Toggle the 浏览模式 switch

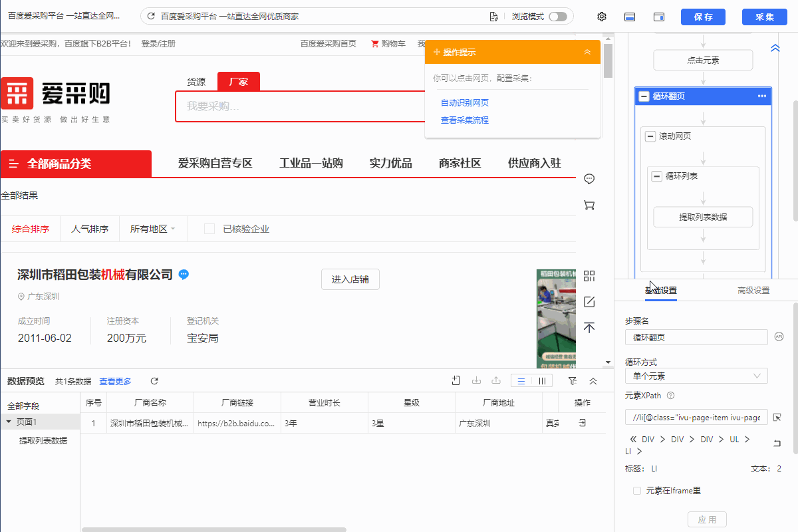[x=558, y=17]
